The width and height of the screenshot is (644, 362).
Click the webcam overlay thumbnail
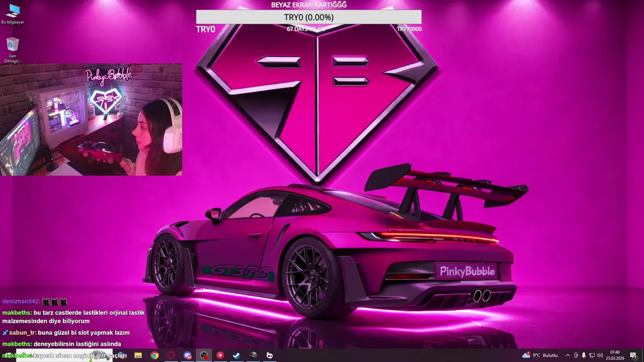(x=91, y=119)
